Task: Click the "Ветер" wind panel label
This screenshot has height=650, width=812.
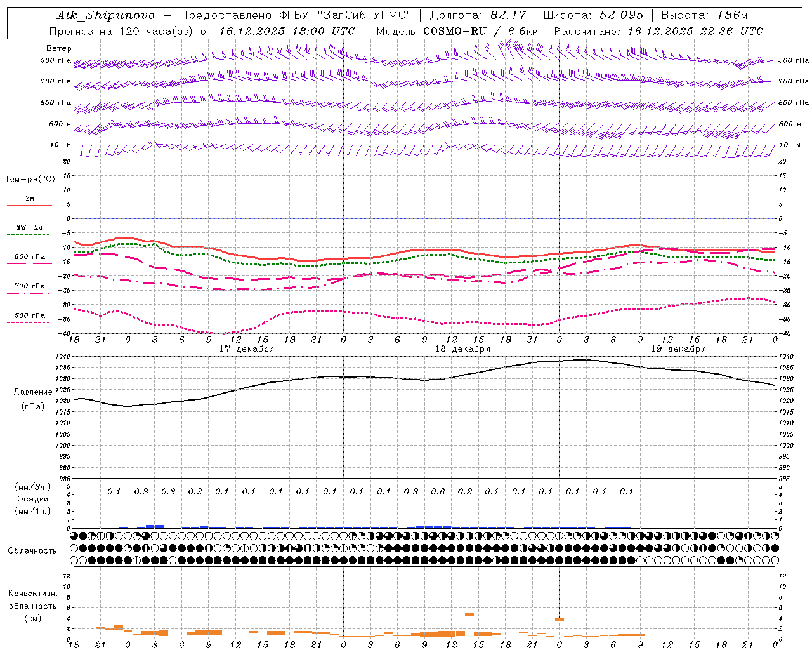Action: [59, 48]
